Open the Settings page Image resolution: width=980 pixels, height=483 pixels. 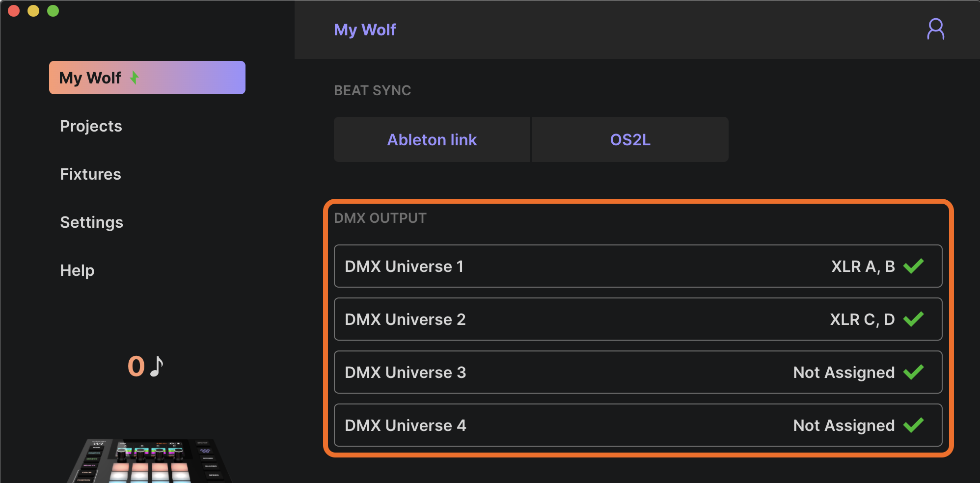[x=91, y=222]
